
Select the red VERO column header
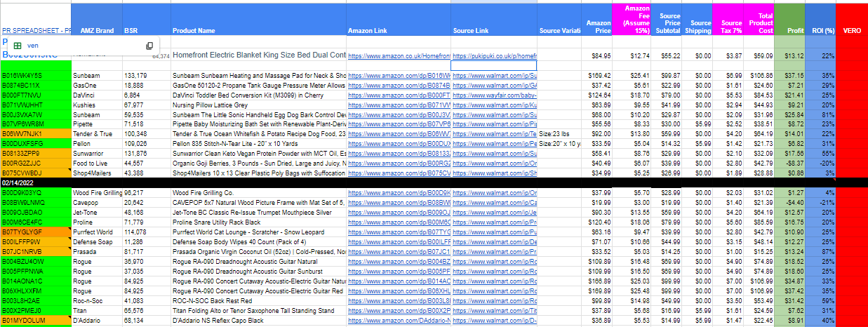click(852, 20)
